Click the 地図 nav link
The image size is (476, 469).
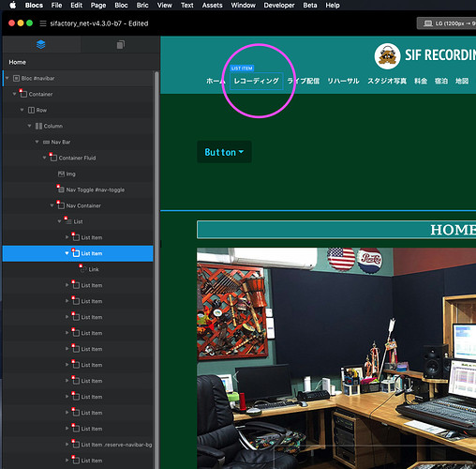tap(462, 81)
